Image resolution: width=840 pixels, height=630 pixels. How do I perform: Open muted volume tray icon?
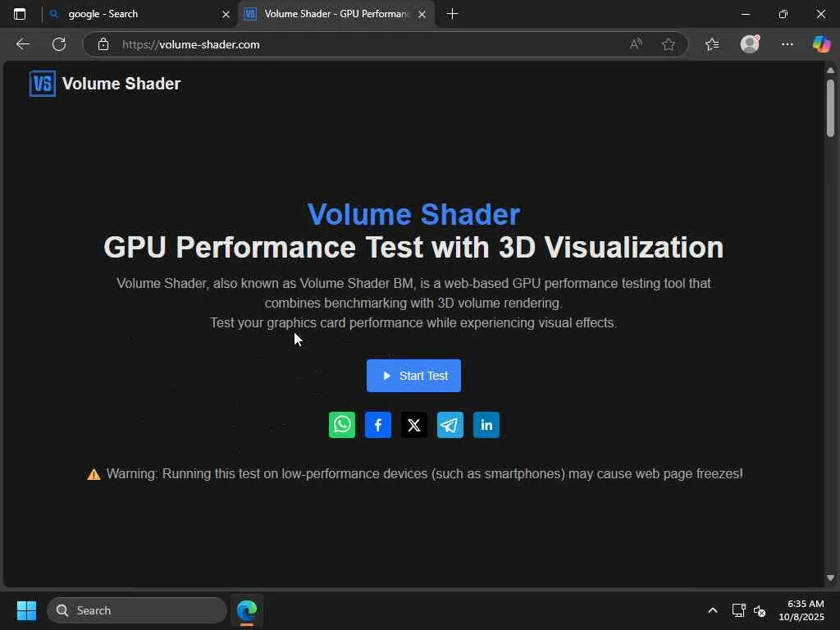pos(760,610)
